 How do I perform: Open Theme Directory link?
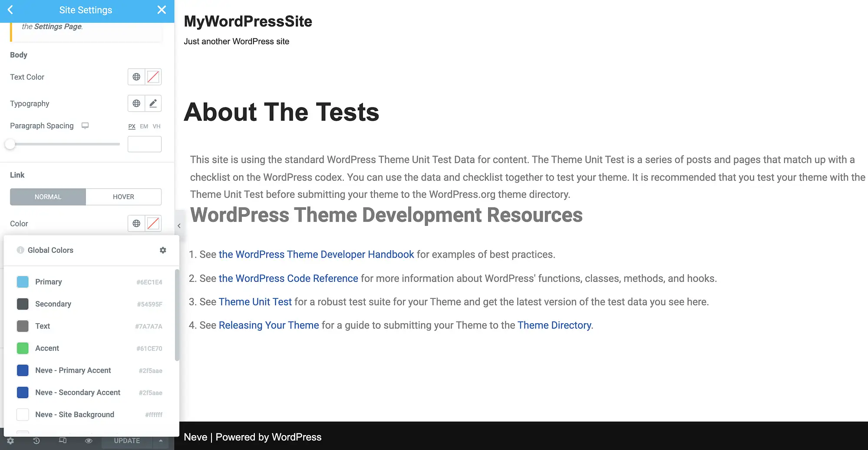(x=554, y=325)
